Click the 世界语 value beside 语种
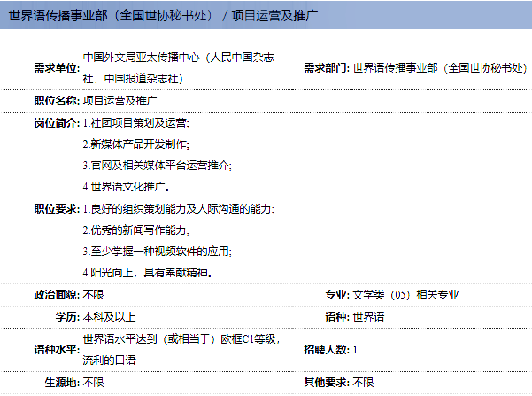 tap(368, 317)
